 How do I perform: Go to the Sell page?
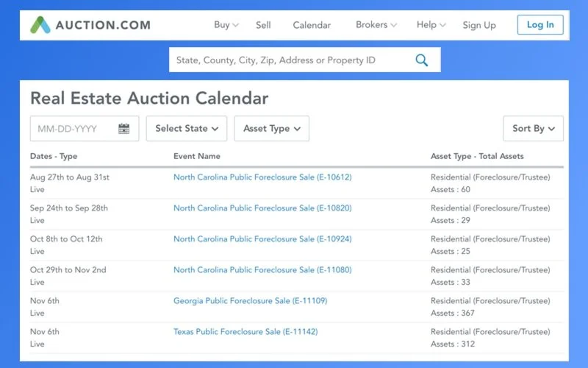[x=263, y=25]
